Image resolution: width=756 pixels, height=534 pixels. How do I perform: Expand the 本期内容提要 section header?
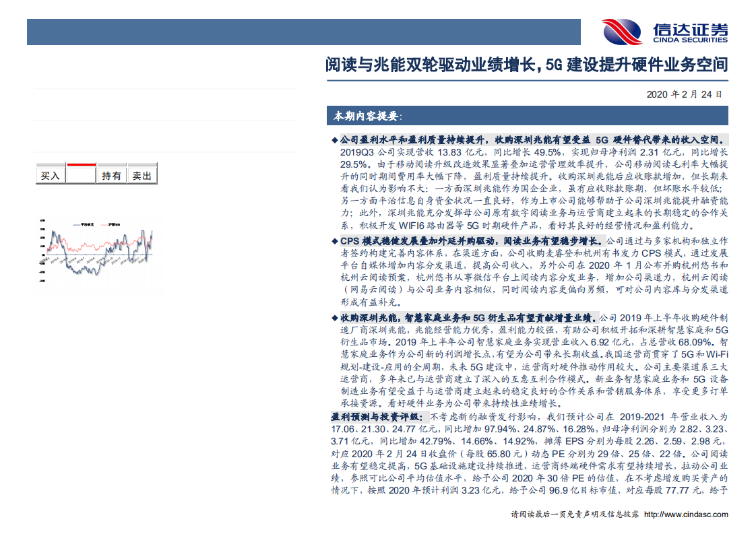pos(365,114)
